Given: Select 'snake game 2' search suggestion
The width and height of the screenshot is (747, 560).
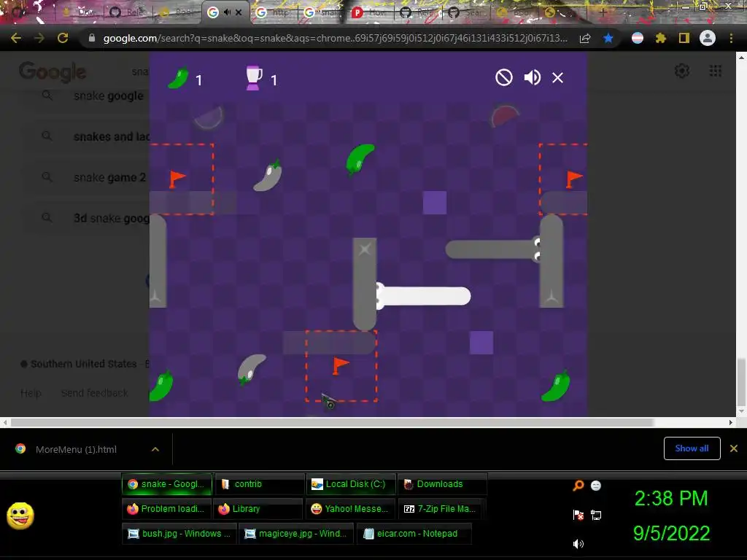Looking at the screenshot, I should pos(109,178).
